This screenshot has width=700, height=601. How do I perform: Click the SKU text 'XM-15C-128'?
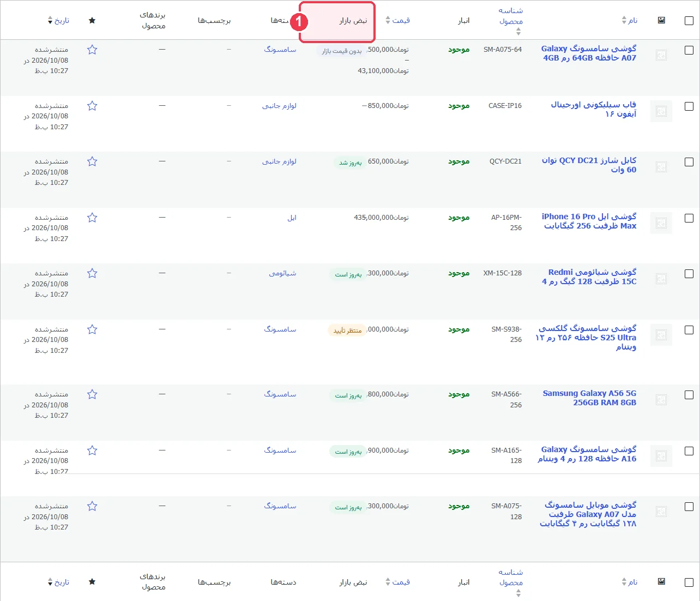[x=502, y=273]
